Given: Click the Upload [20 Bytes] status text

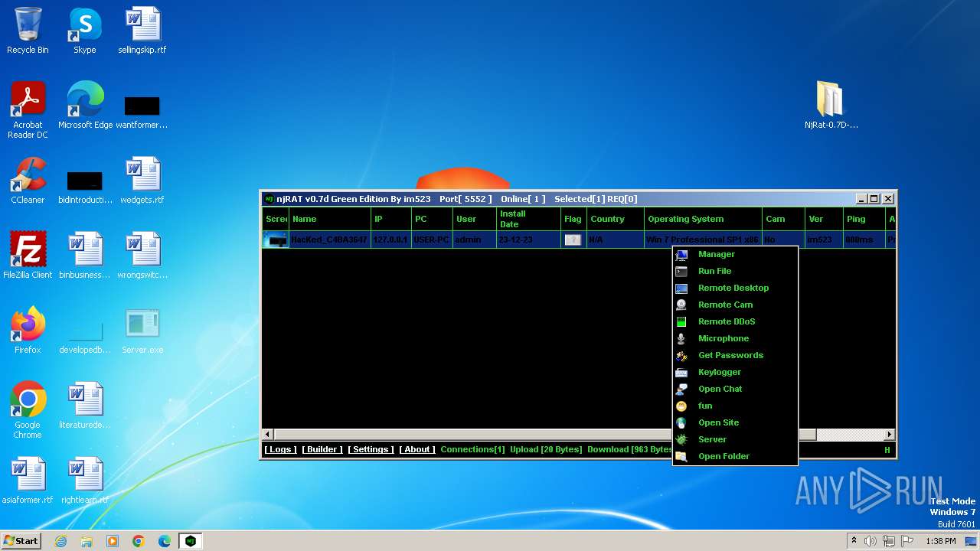Looking at the screenshot, I should coord(546,449).
